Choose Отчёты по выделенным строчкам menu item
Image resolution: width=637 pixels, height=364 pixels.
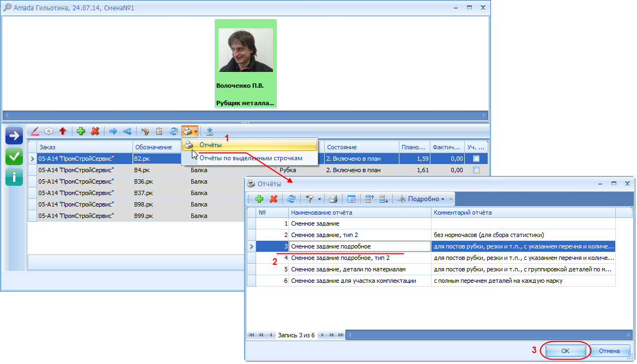250,158
